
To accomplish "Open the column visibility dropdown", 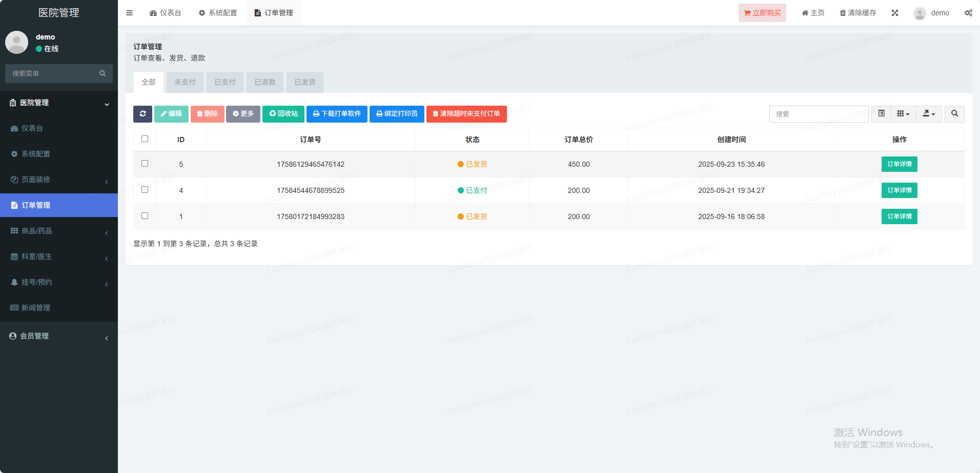I will point(903,114).
